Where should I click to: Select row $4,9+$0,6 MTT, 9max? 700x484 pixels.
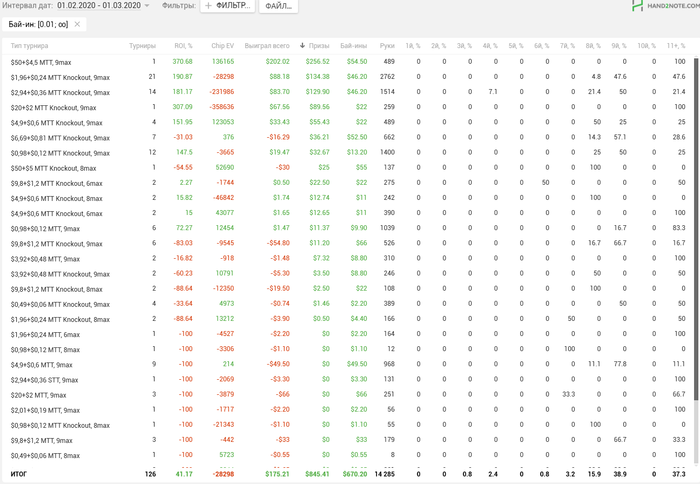pyautogui.click(x=348, y=365)
